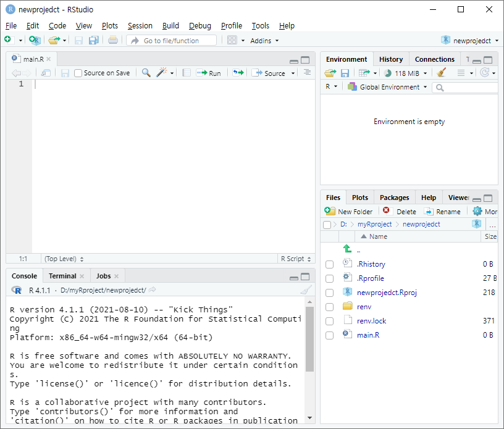Close the Jobs tab

point(116,277)
